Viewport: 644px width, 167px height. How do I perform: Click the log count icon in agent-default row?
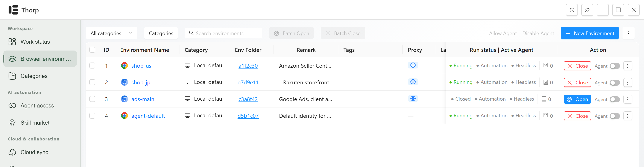point(545,116)
